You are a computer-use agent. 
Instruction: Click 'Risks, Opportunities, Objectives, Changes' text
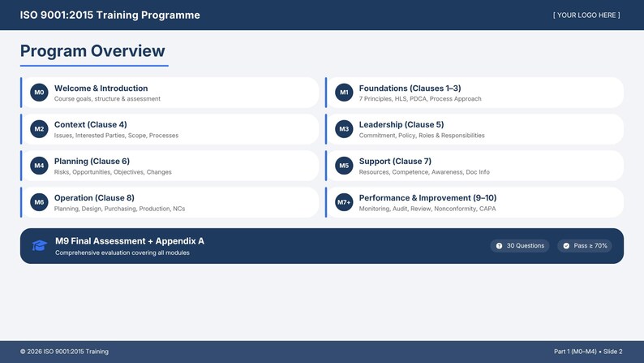point(113,172)
